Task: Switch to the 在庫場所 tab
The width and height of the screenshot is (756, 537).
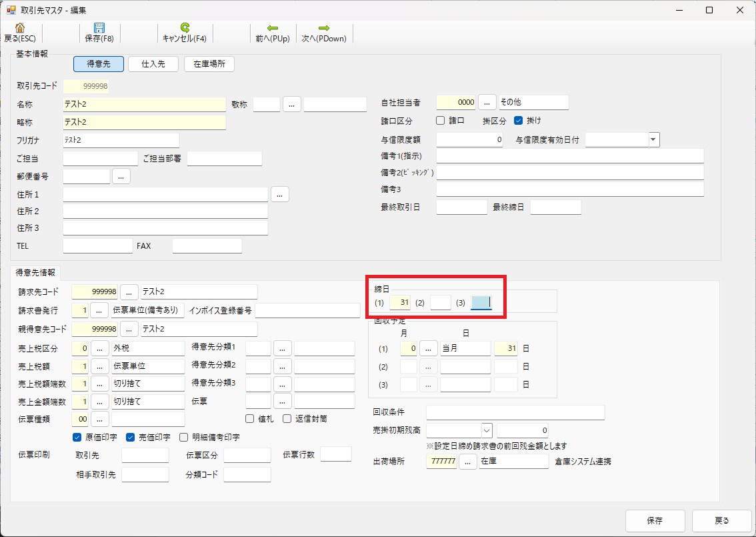Action: coord(209,64)
